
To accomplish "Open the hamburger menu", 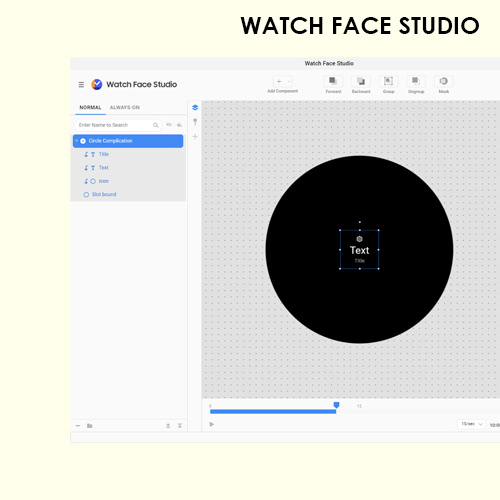I will point(81,85).
